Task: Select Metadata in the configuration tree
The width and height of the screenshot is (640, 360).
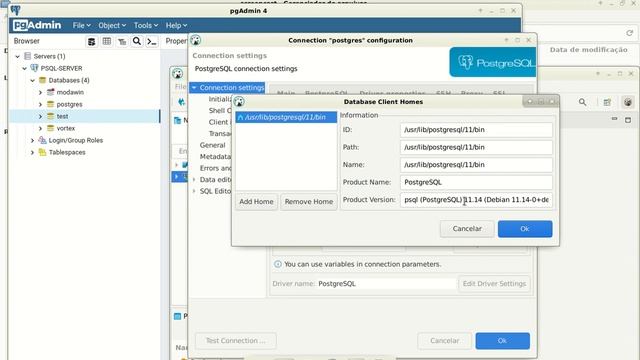Action: tap(215, 156)
